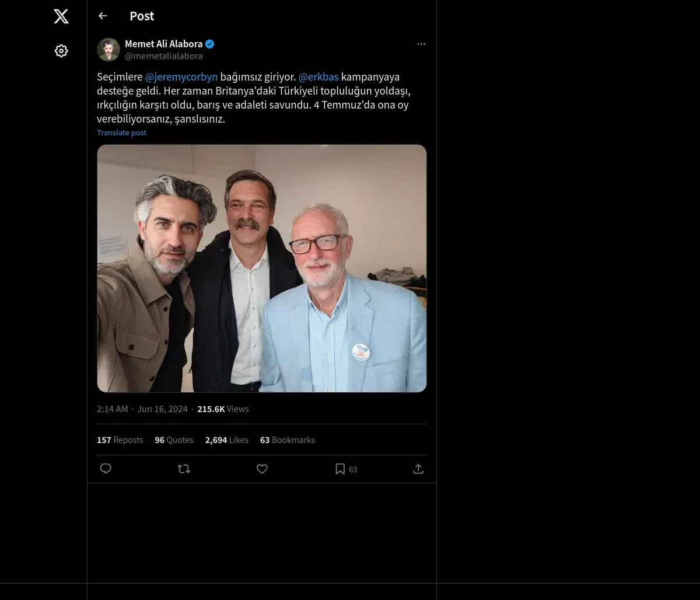Click the @jeremycorbyn mention link
Viewport: 700px width, 600px height.
[x=181, y=77]
